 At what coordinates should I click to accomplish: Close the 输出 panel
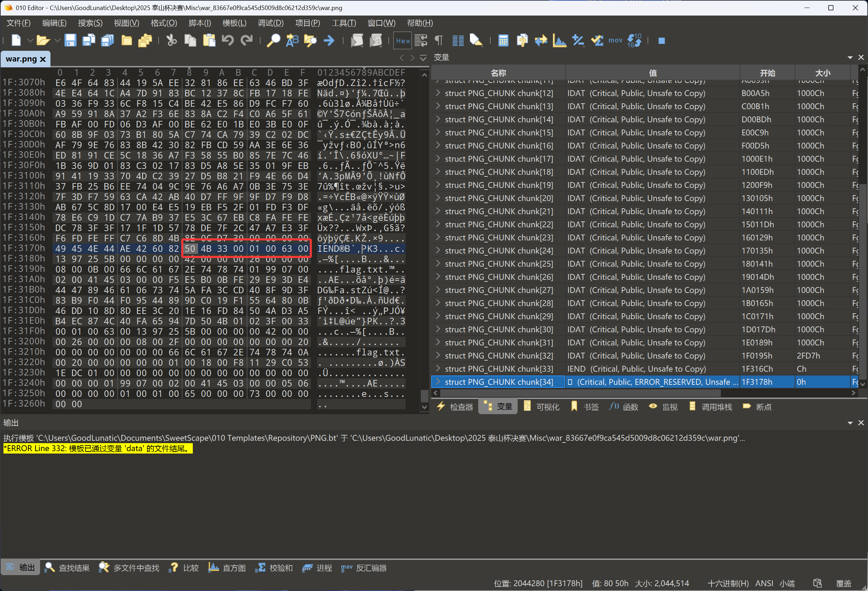coord(861,423)
